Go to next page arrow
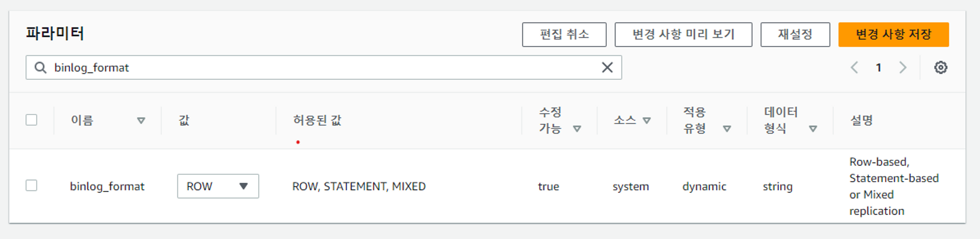 (903, 68)
